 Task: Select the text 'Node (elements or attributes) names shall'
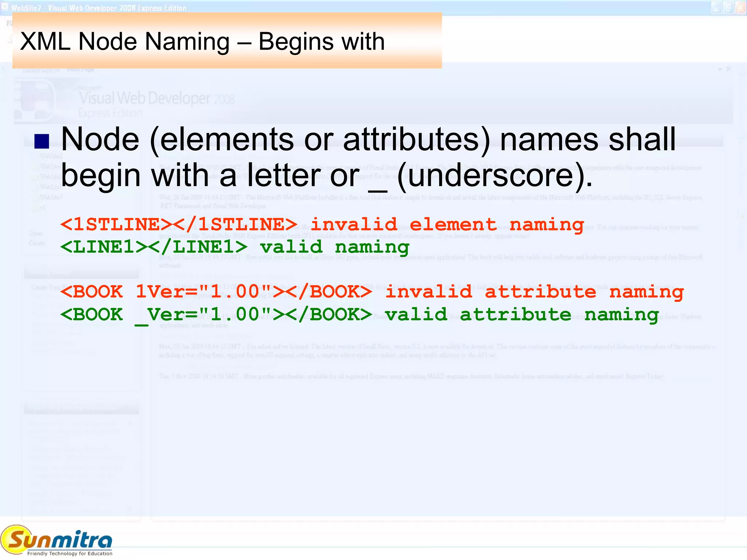tap(368, 139)
